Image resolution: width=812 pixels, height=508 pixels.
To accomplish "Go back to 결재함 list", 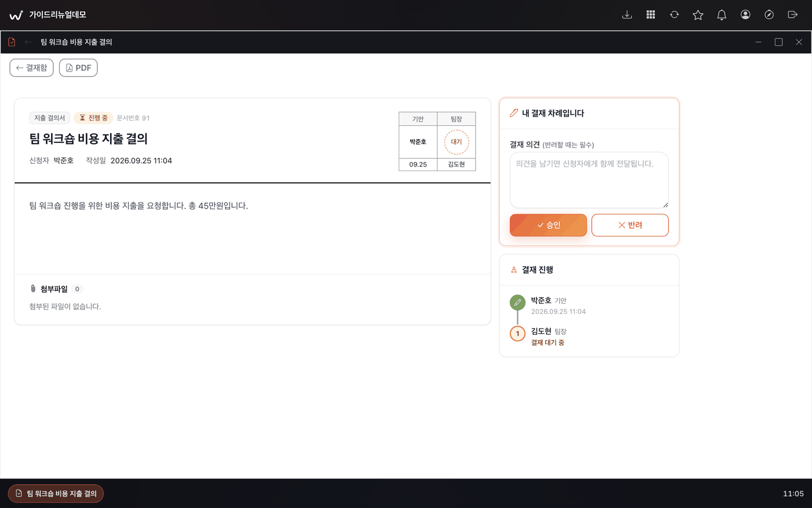I will pyautogui.click(x=32, y=68).
